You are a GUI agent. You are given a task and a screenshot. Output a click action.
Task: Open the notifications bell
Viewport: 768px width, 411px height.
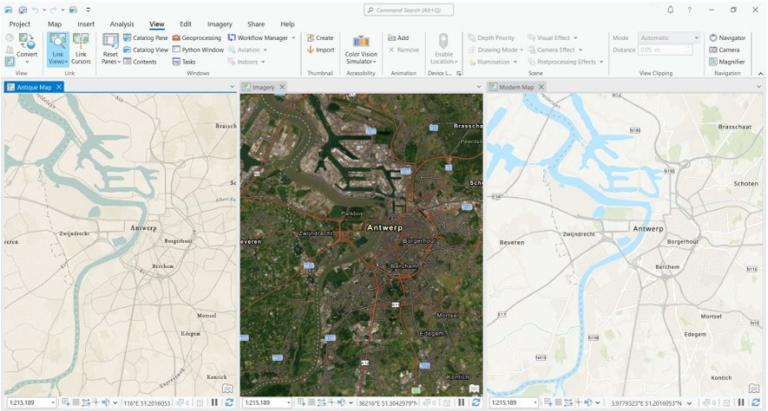[670, 10]
